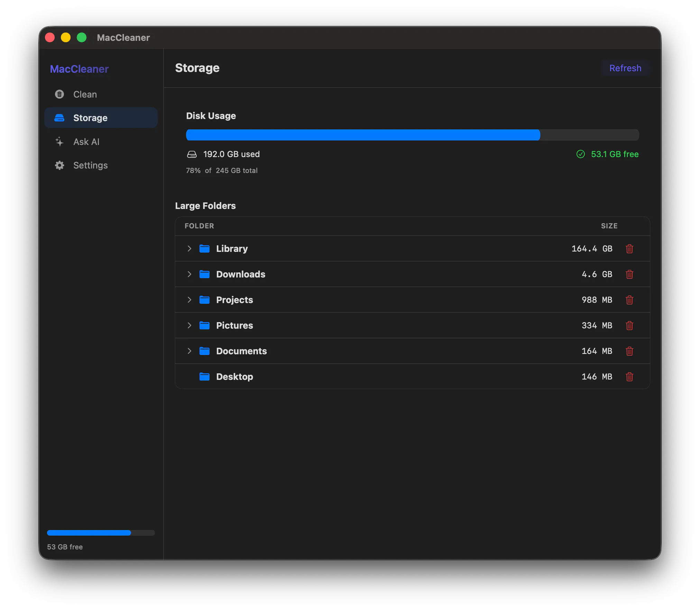700x611 pixels.
Task: Click the Desktop row trash icon
Action: click(x=629, y=377)
